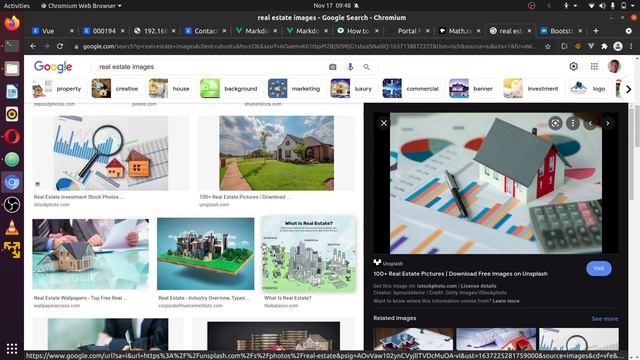Go back using the browser back arrow

(33, 47)
